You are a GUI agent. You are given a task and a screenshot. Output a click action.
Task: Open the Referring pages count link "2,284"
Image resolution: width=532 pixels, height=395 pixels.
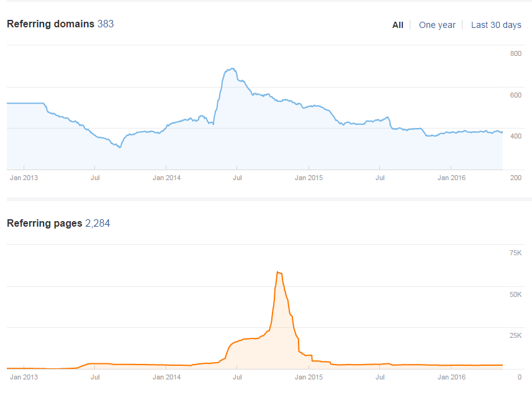pos(99,223)
